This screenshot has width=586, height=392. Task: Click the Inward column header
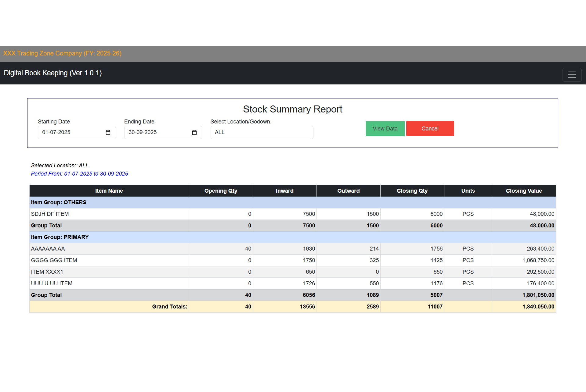tap(284, 191)
